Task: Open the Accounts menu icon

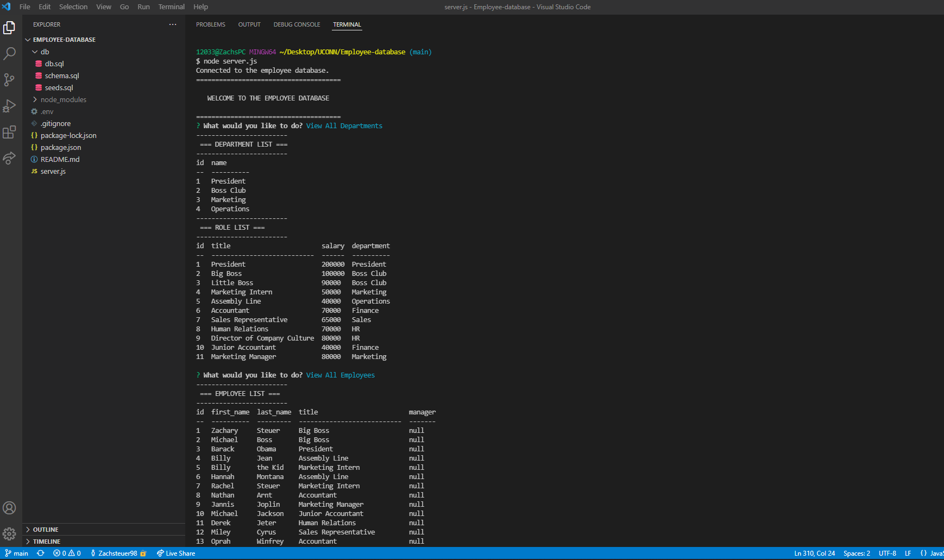Action: (9, 508)
